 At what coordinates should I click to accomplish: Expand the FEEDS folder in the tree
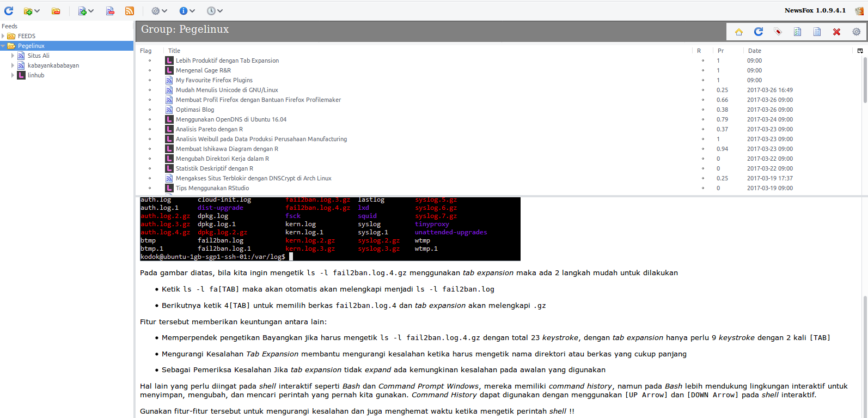coord(3,36)
